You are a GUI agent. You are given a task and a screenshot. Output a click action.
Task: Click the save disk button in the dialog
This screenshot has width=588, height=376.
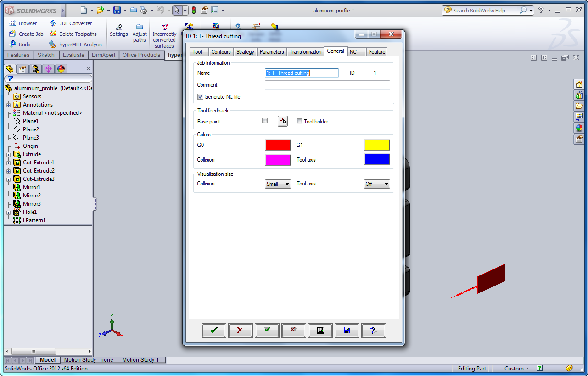tap(347, 331)
